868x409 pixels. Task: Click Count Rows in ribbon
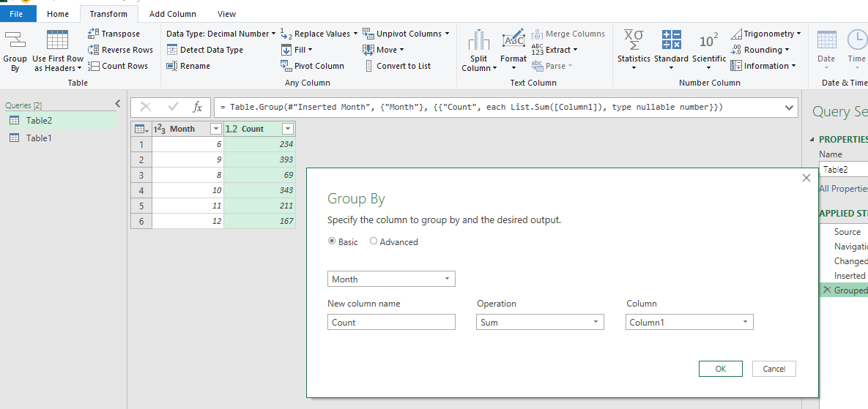(x=119, y=66)
